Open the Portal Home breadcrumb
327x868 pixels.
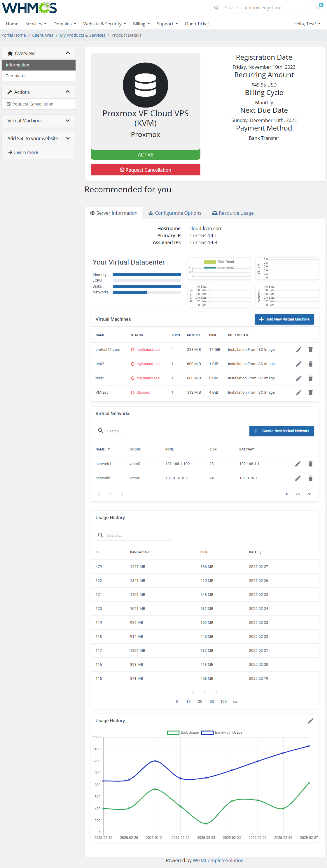coord(13,35)
